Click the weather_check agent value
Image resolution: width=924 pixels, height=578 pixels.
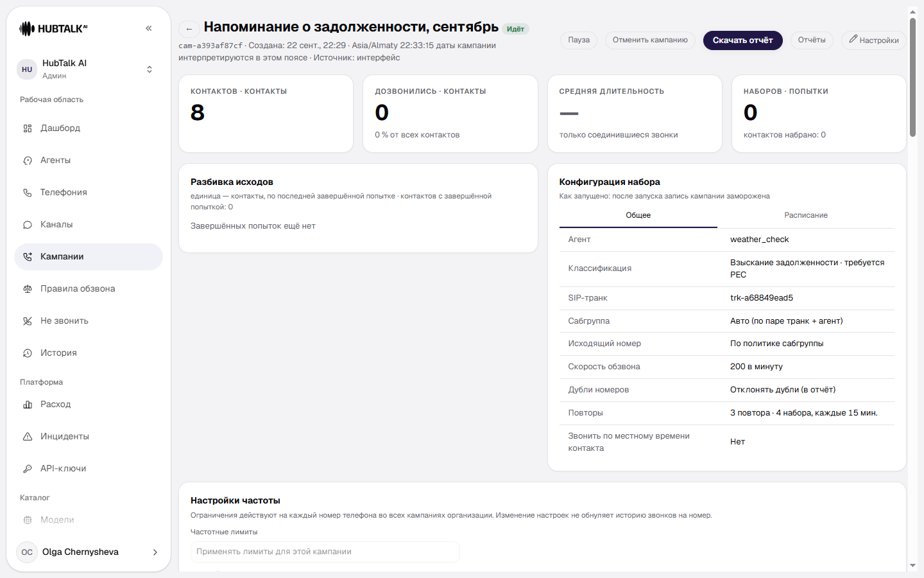click(x=760, y=240)
